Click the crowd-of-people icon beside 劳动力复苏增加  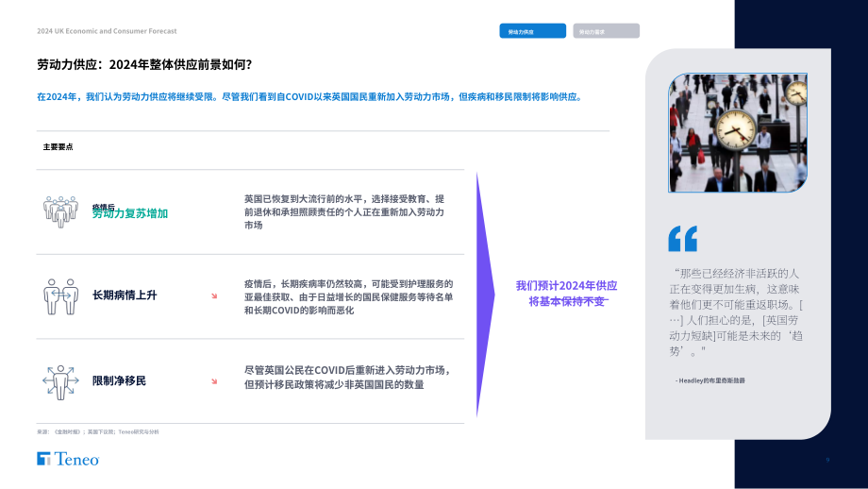(x=61, y=211)
